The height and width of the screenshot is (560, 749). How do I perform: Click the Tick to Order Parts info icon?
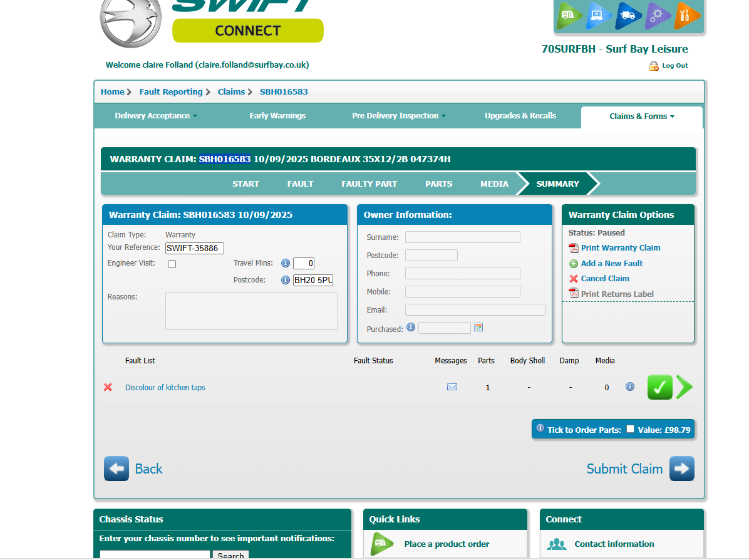pos(540,428)
